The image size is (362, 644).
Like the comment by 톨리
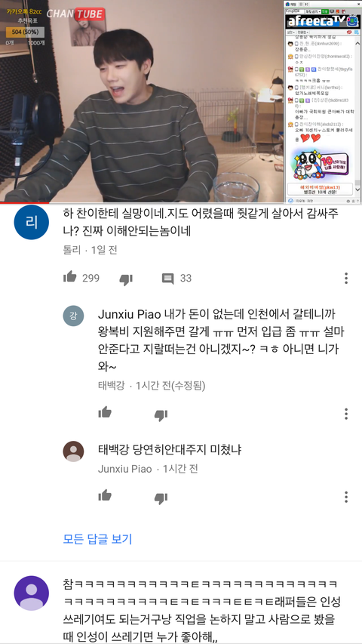[70, 277]
